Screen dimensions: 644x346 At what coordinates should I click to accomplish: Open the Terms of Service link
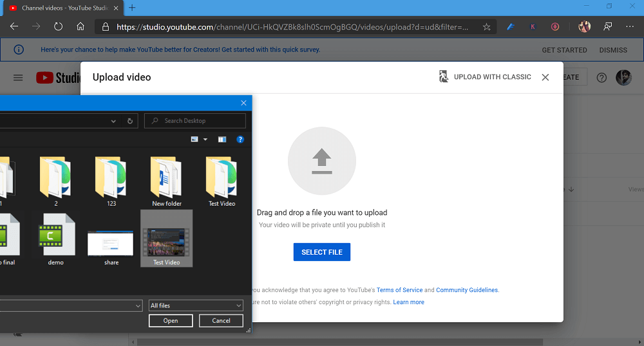[400, 290]
